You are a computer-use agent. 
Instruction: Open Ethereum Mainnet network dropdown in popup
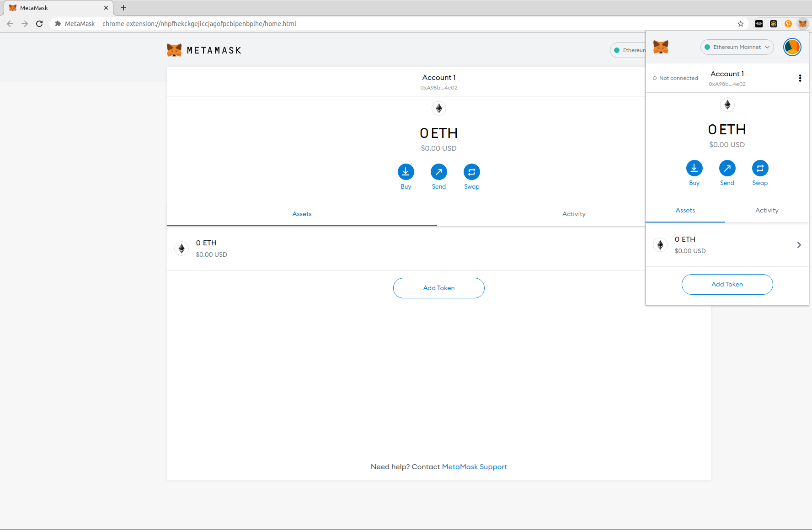point(737,47)
